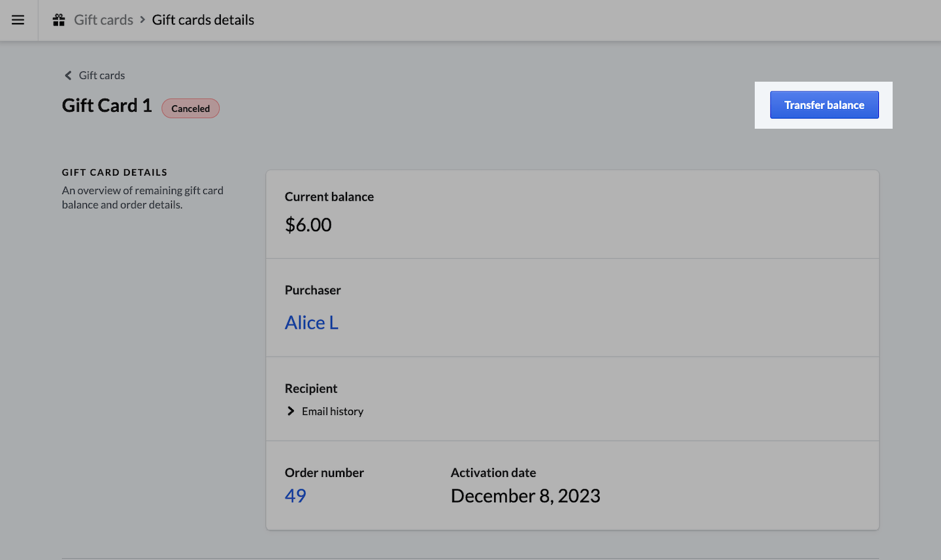Go to Gift cards breadcrumb

[103, 20]
